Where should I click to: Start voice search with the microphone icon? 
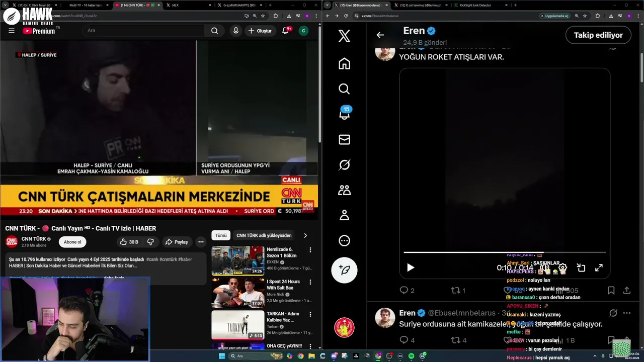(x=235, y=31)
